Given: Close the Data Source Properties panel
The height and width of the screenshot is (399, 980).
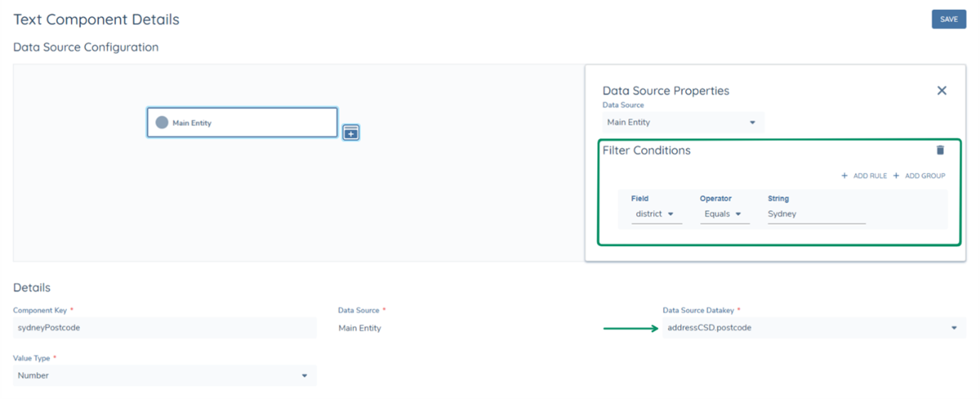Looking at the screenshot, I should click(x=942, y=90).
